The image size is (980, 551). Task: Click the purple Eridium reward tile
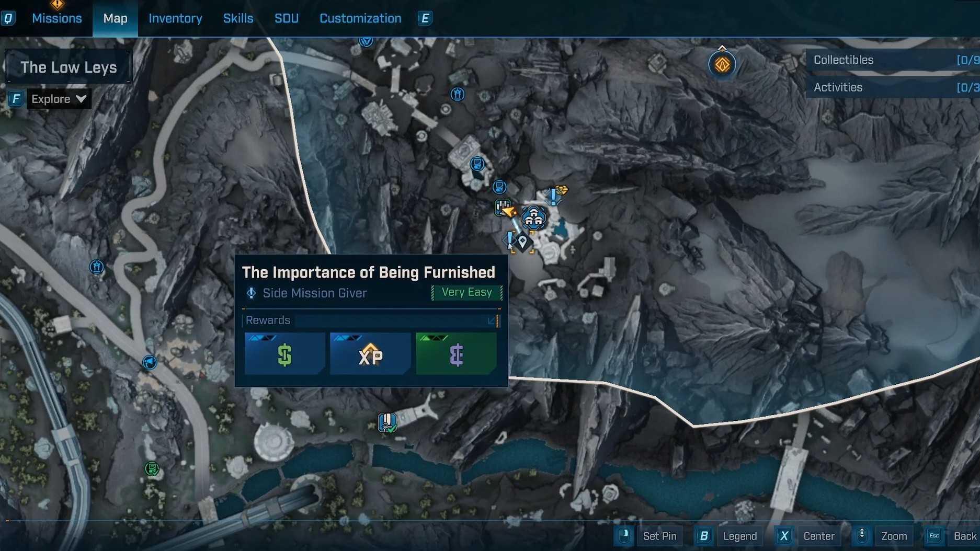point(456,354)
